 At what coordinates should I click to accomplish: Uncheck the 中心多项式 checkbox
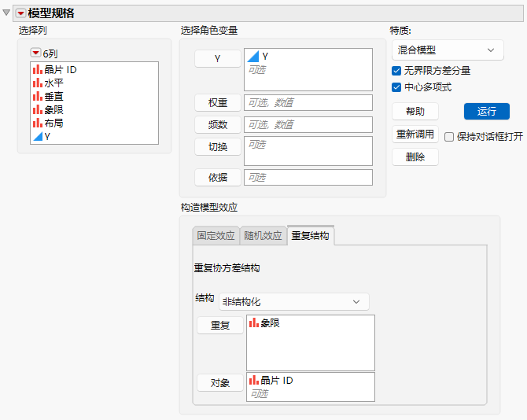pos(396,87)
